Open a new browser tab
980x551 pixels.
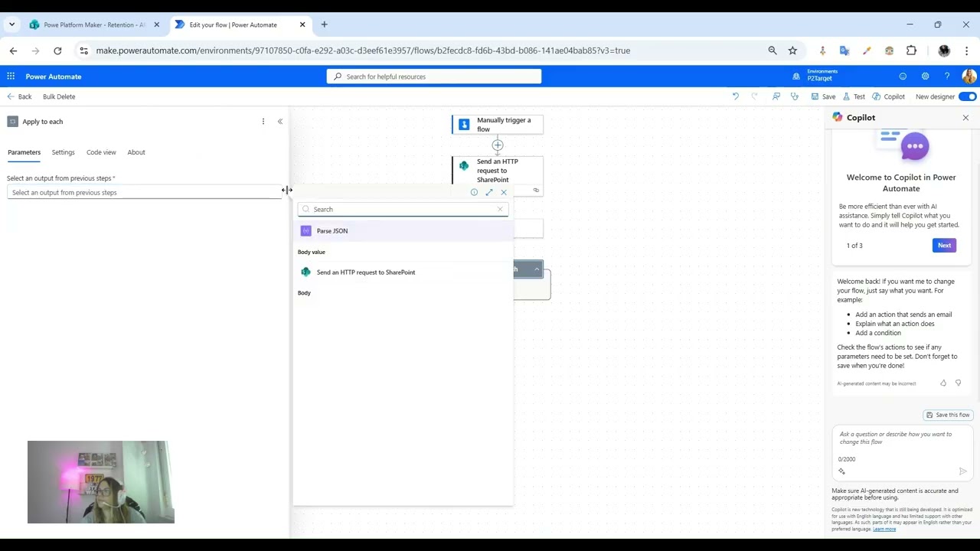click(x=324, y=24)
